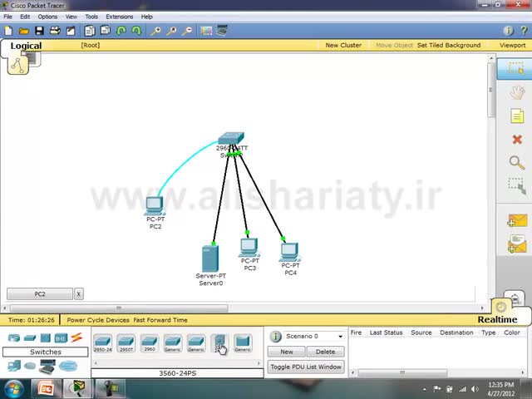Click Fast Forward Time
The width and height of the screenshot is (532, 399).
[x=160, y=320]
